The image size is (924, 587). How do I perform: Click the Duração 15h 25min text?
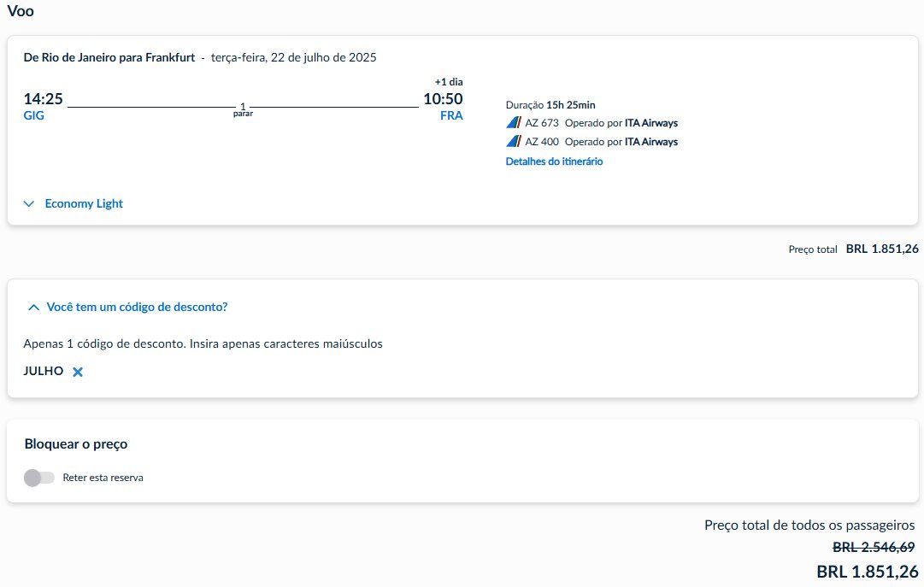click(550, 105)
